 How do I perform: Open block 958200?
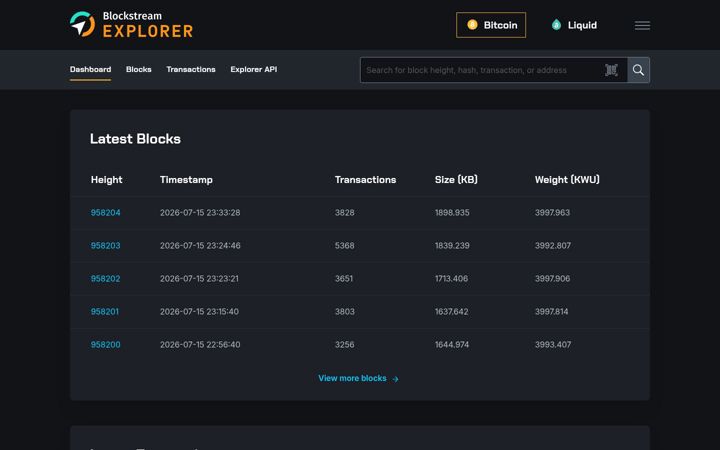(106, 345)
